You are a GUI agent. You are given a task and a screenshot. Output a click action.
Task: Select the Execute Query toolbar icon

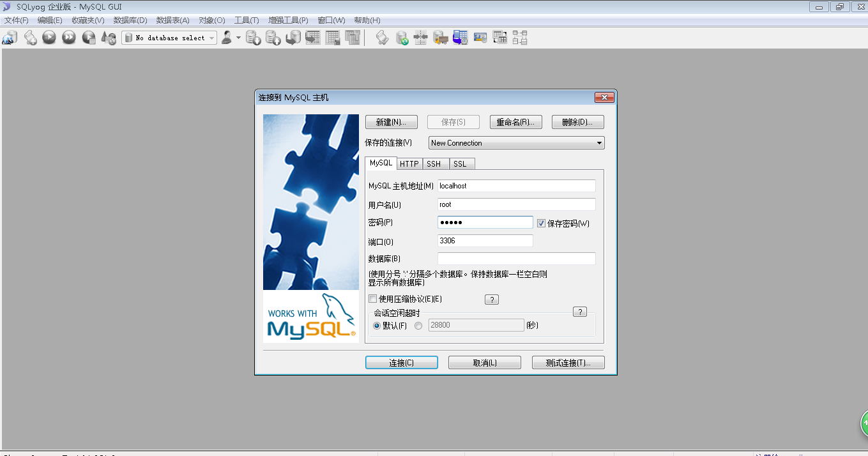[x=49, y=37]
